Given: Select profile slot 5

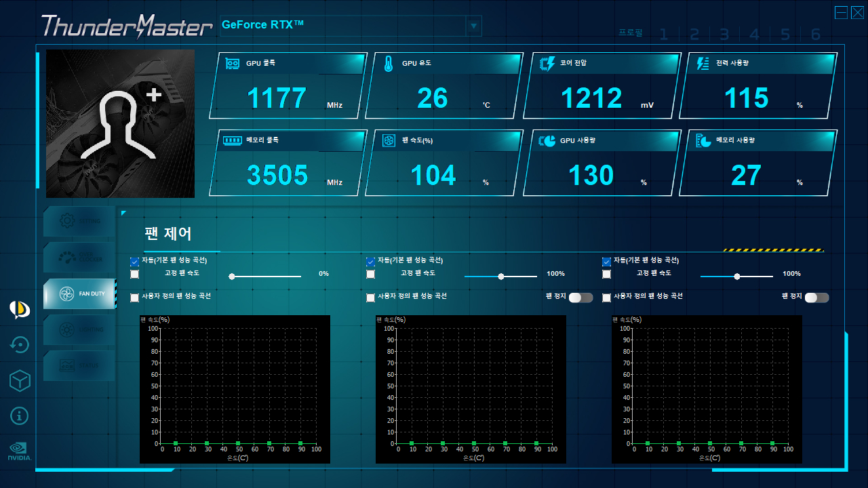Looking at the screenshot, I should [785, 35].
